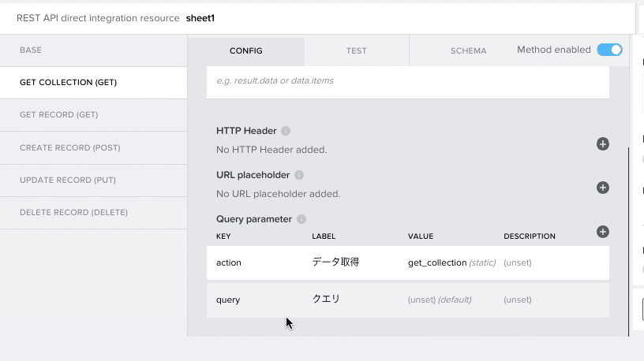This screenshot has height=361, width=644.
Task: Select GET RECORD (GET) method
Action: tap(94, 115)
